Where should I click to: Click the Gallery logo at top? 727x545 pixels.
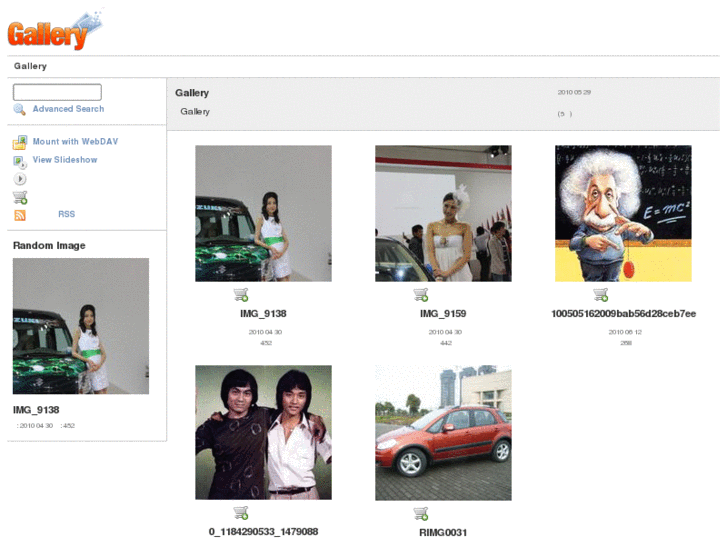(x=55, y=30)
